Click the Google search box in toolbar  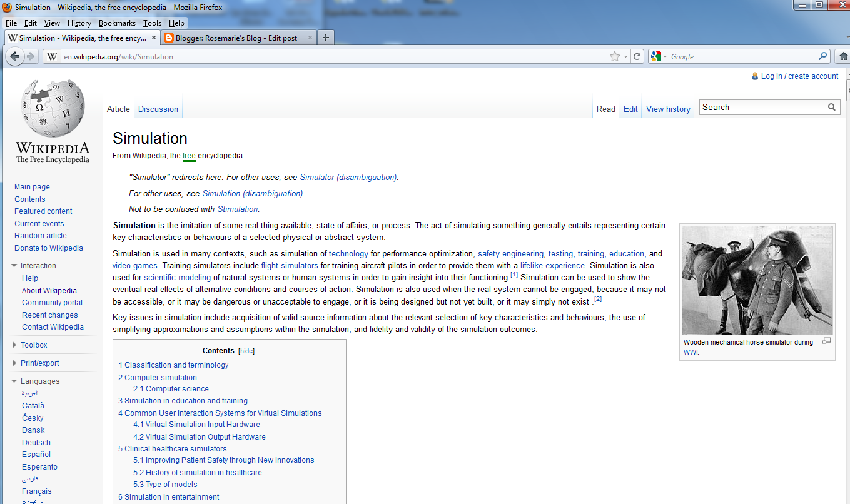click(x=743, y=56)
